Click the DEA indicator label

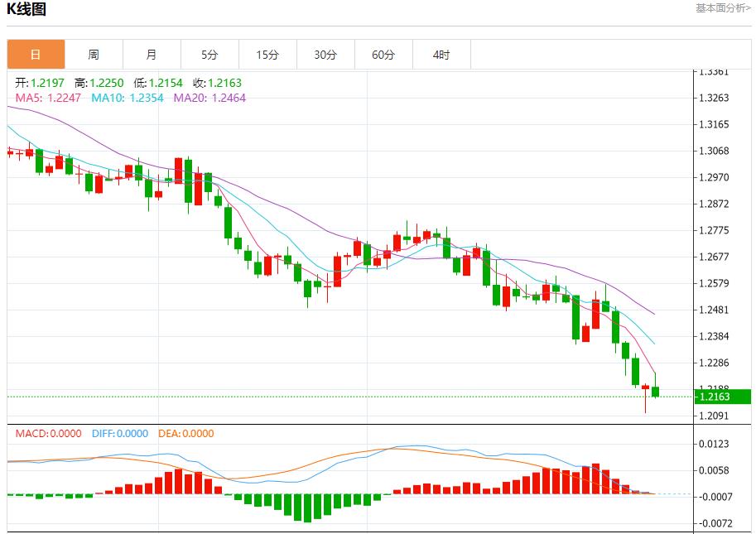click(x=185, y=433)
